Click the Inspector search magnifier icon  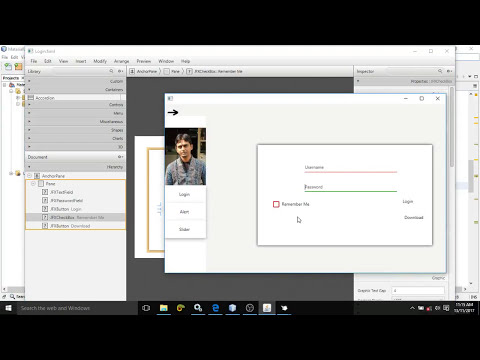pyautogui.click(x=440, y=71)
